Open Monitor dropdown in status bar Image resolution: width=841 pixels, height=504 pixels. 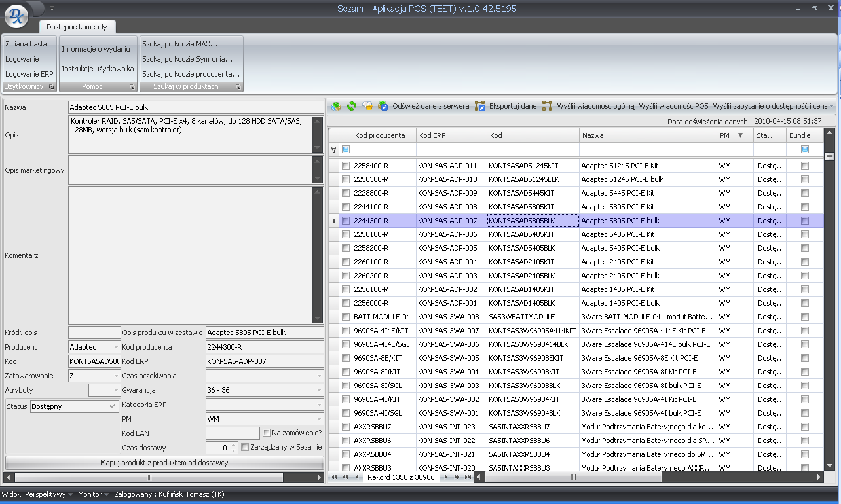[x=94, y=494]
